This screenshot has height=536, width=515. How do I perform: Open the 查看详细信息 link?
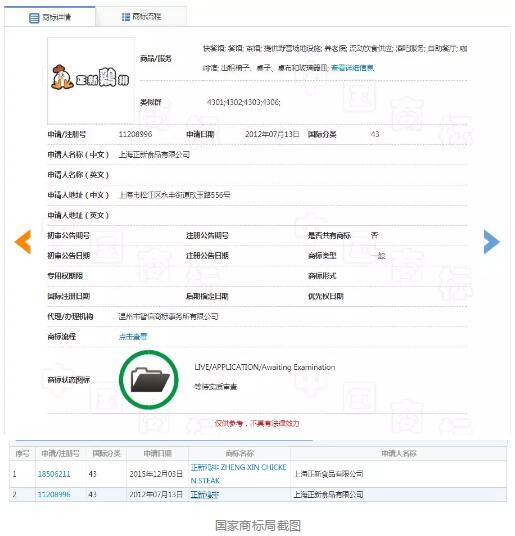click(352, 68)
